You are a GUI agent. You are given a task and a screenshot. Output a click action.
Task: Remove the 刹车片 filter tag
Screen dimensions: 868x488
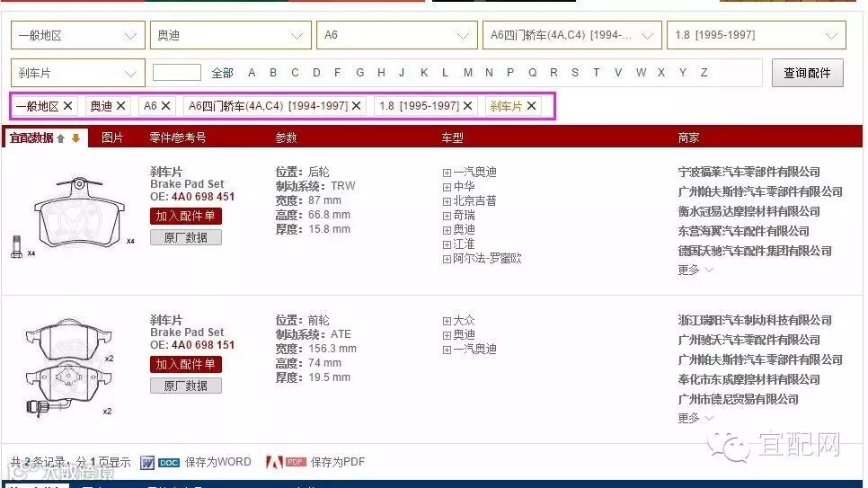click(531, 106)
